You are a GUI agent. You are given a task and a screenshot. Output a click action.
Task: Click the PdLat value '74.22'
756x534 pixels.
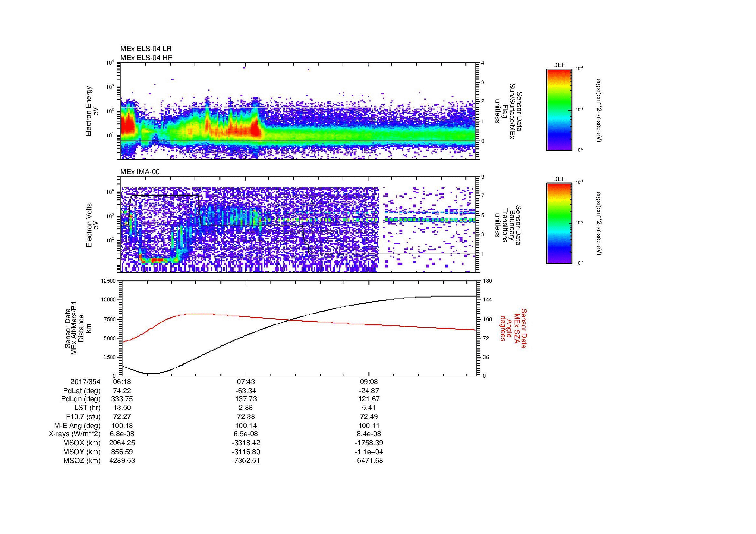122,391
